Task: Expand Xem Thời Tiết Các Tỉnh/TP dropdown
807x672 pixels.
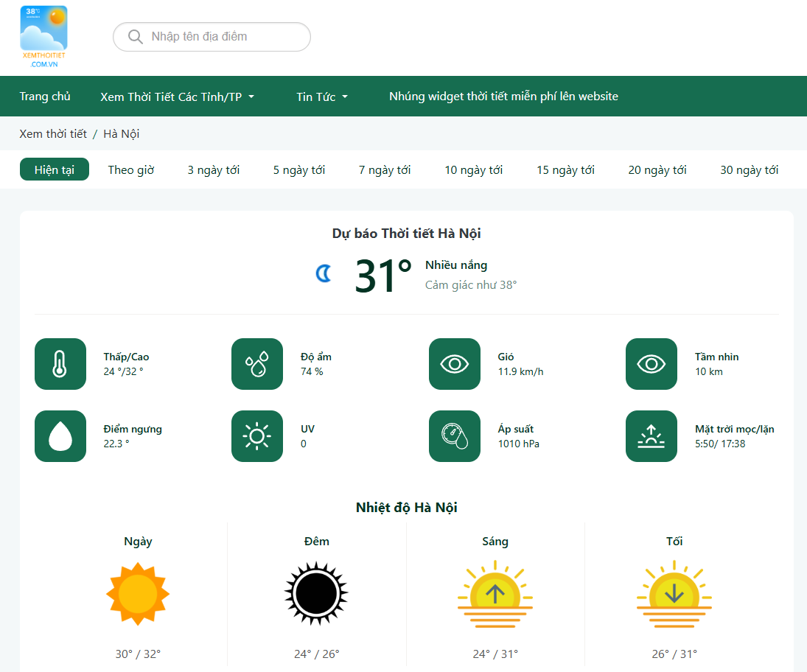Action: 177,97
